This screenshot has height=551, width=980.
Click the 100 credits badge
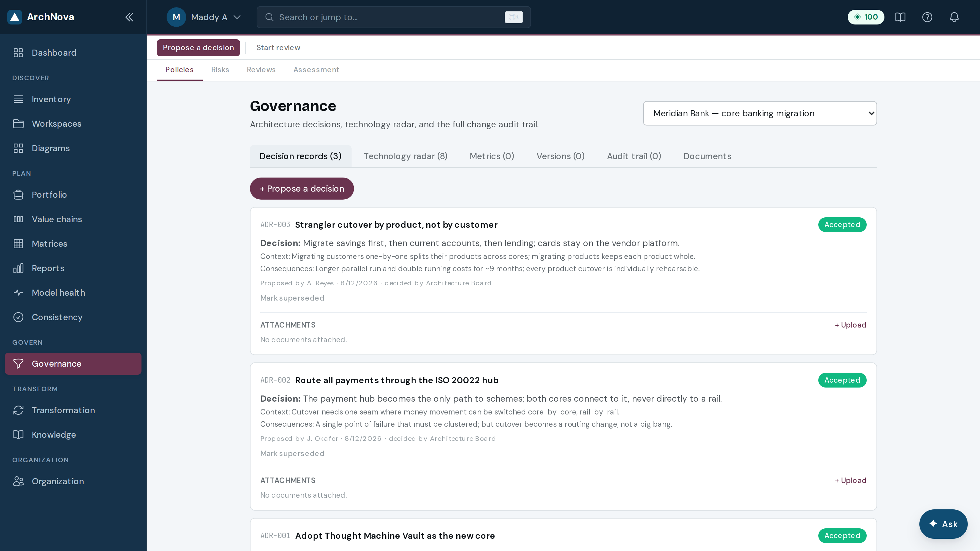click(865, 17)
